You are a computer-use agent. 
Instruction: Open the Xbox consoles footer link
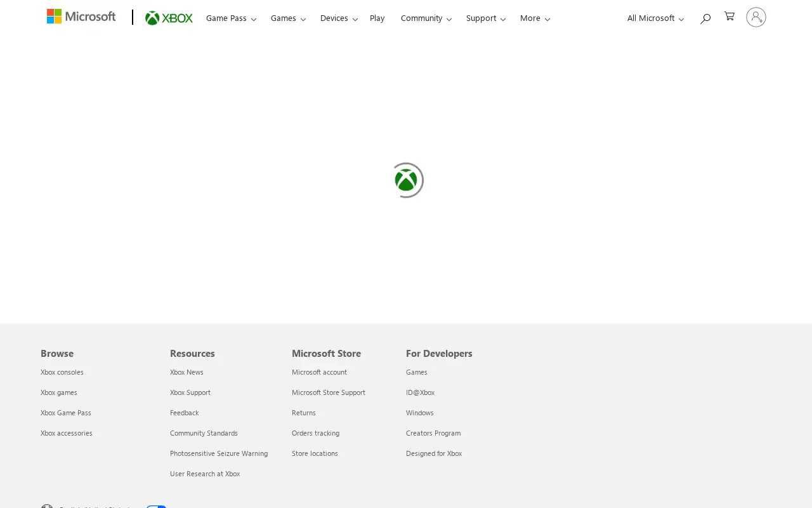pyautogui.click(x=62, y=372)
